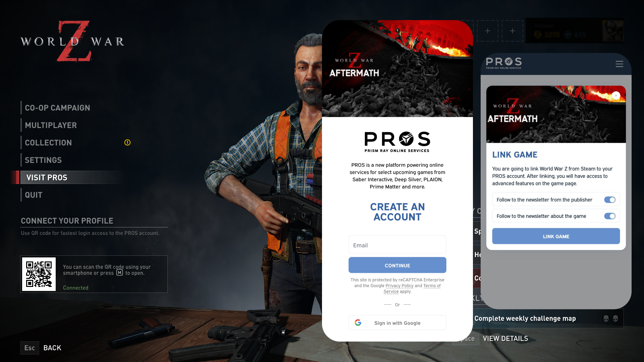Click the info icon next to Collection
Screen dimensions: 644x362
(x=127, y=142)
